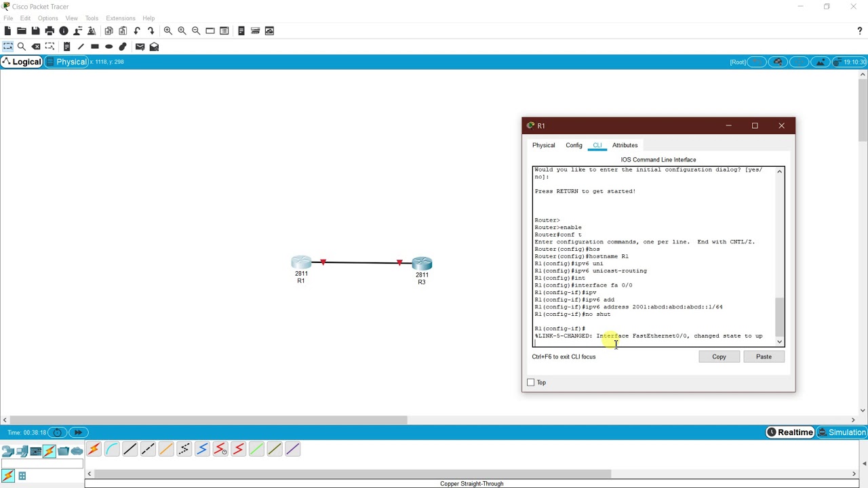Select router R3 on the canvas
Viewport: 868px width, 488px height.
point(422,264)
